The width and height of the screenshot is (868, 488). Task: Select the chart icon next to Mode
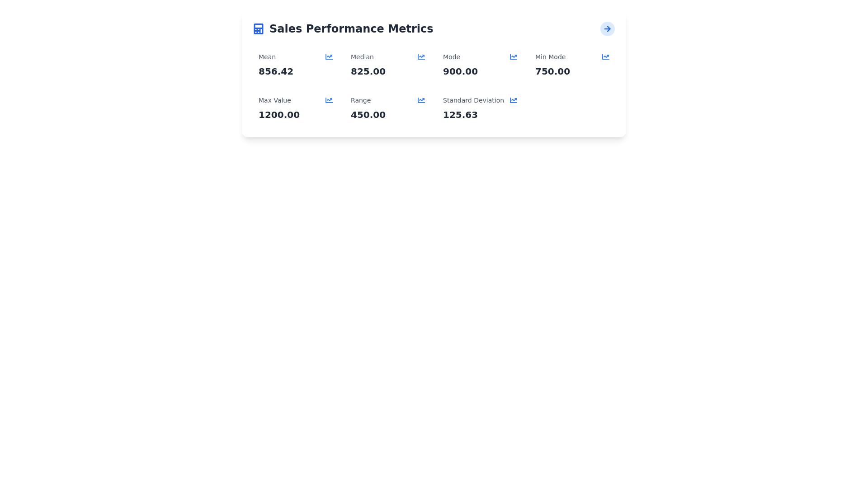pyautogui.click(x=513, y=57)
